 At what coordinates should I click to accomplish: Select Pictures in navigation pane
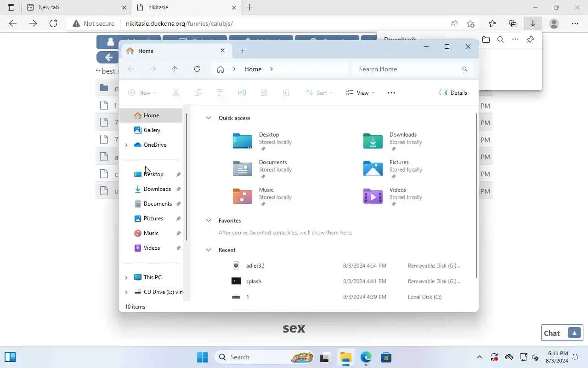pos(152,218)
